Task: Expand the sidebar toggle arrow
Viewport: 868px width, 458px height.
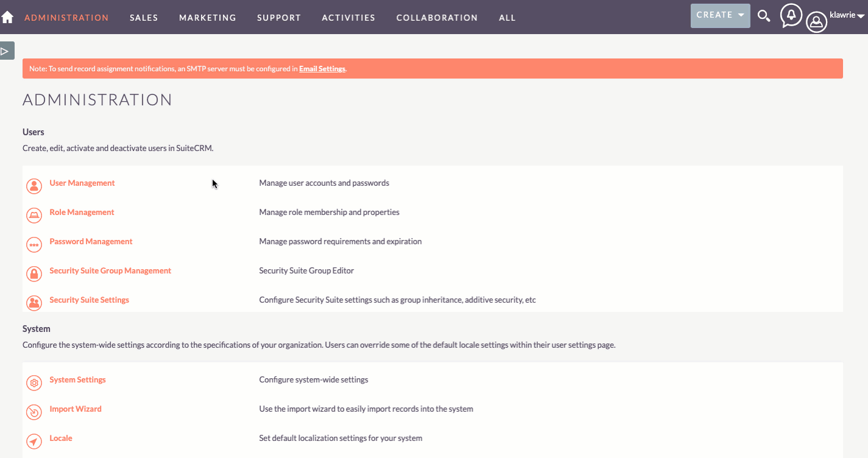Action: tap(7, 51)
